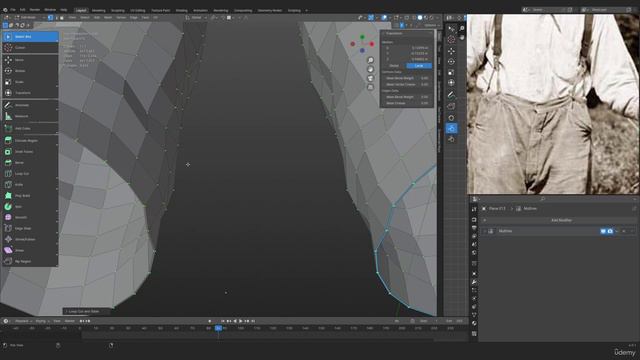Select the Select Box tool

pyautogui.click(x=30, y=36)
